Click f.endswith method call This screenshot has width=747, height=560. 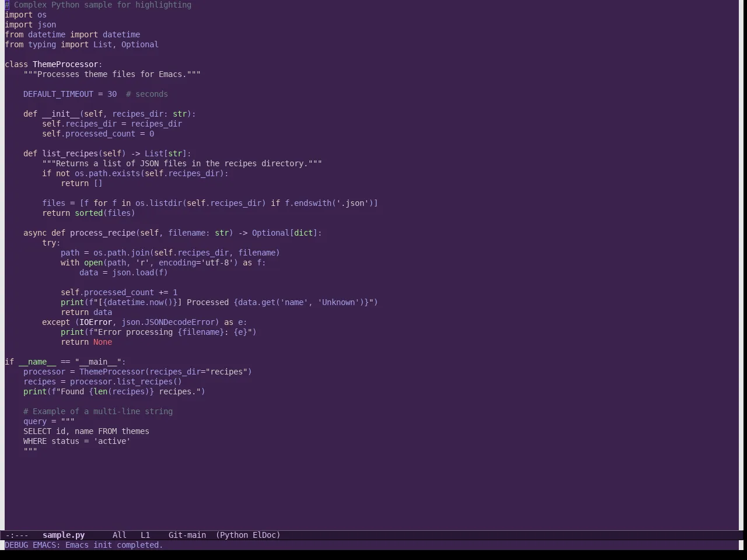pos(308,203)
